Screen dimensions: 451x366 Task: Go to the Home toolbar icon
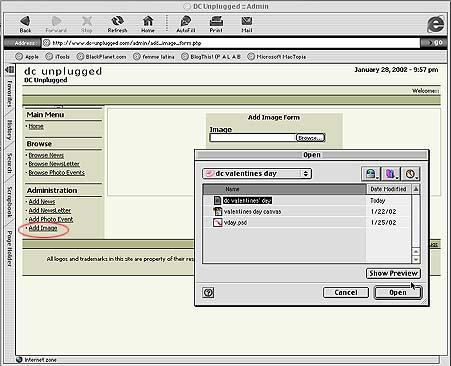148,24
